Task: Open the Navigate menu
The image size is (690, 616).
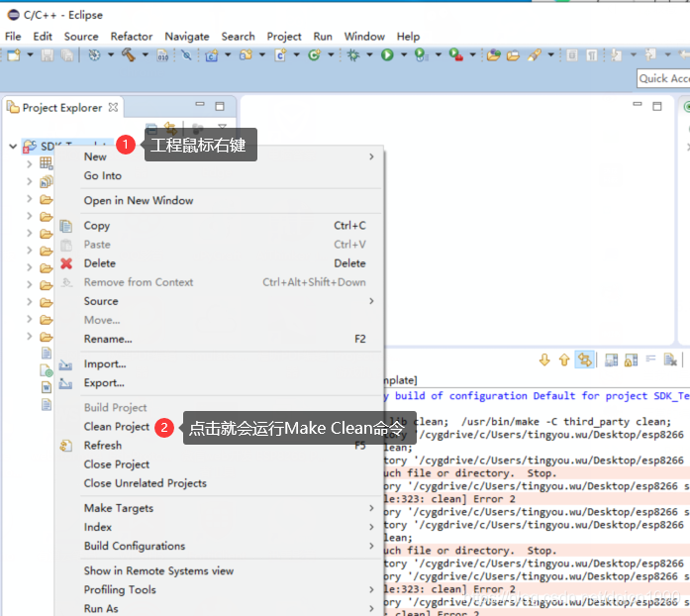Action: click(x=187, y=37)
